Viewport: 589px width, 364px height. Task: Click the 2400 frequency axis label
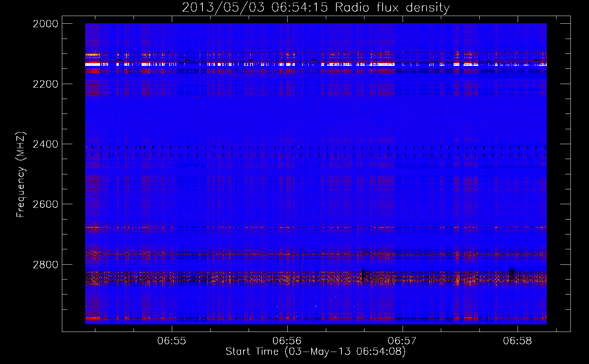point(46,145)
